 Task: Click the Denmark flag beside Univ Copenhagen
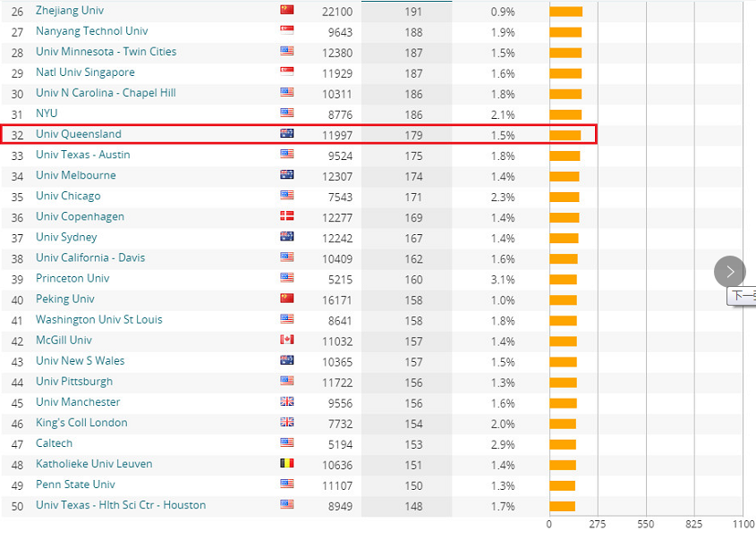point(287,216)
